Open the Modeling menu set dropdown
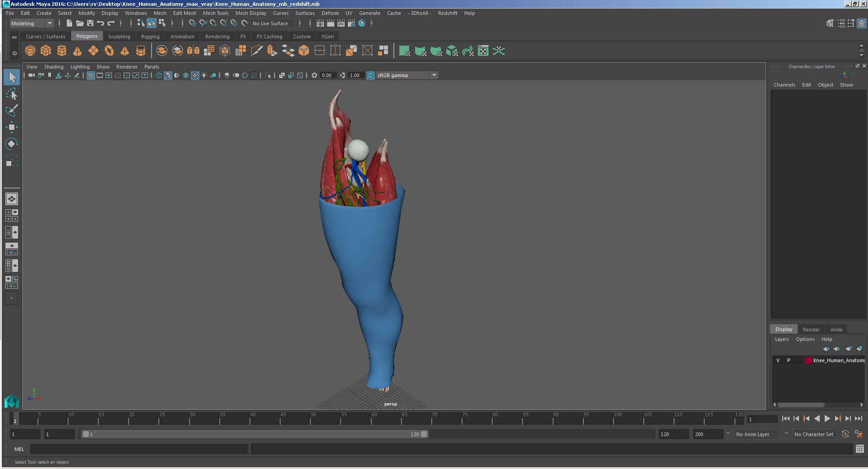 point(32,23)
